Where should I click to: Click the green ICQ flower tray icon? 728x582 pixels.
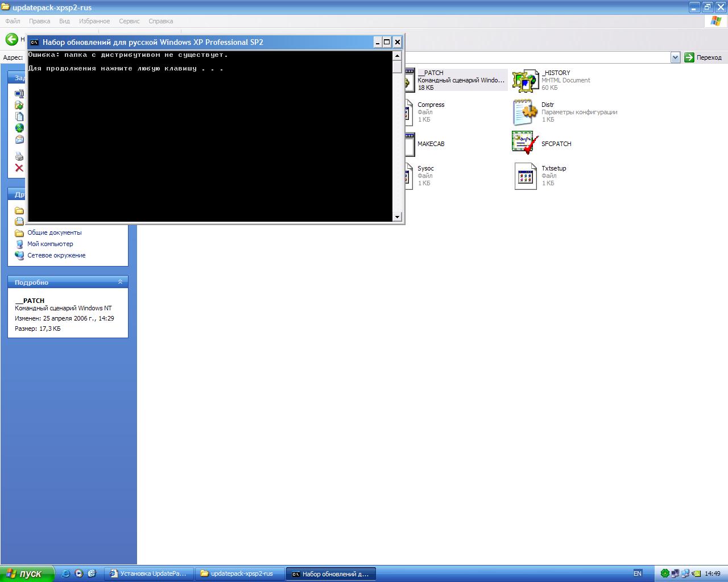click(x=665, y=573)
